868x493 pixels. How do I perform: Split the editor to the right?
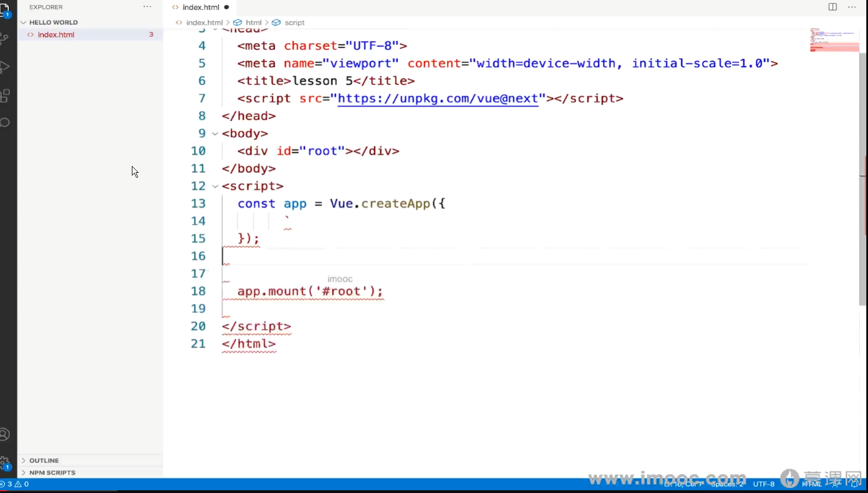833,7
